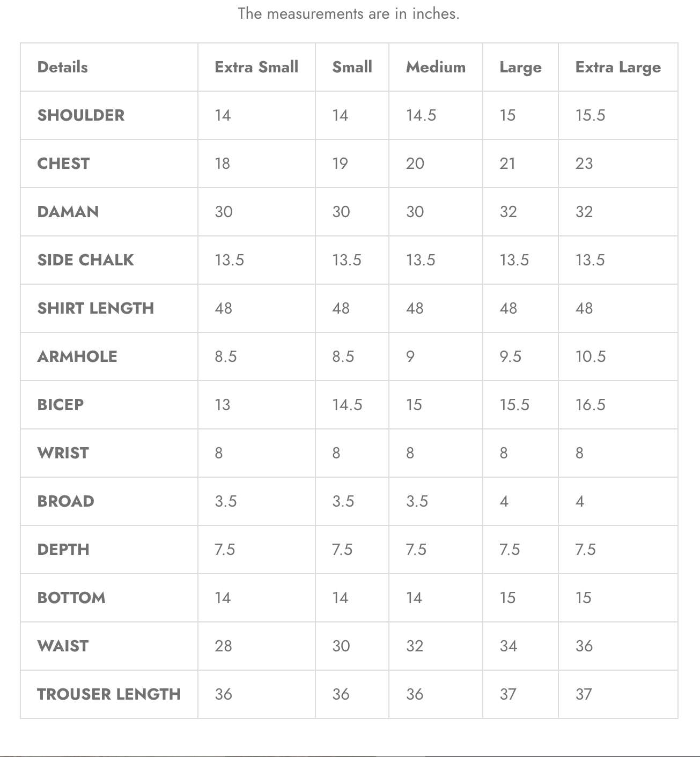Click the Large waist value 34

(509, 646)
